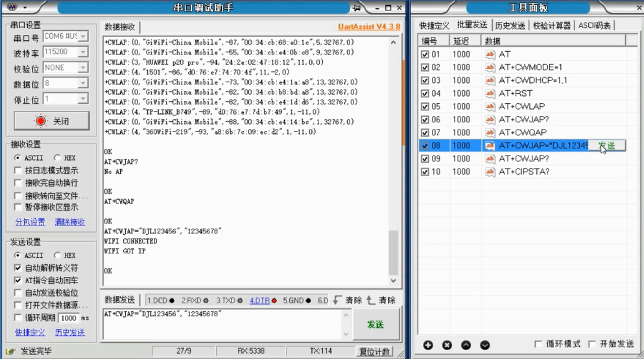Click the TXD signal indicator
Screen dimensions: 644x359
(x=230, y=300)
